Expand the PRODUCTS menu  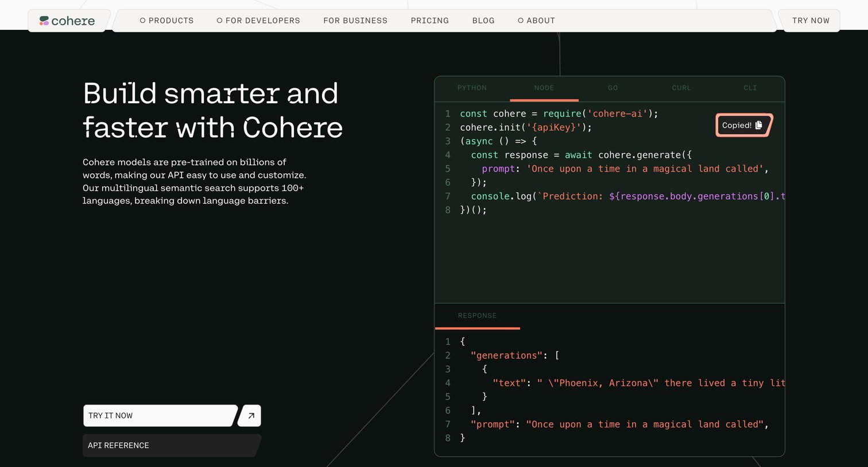[167, 21]
